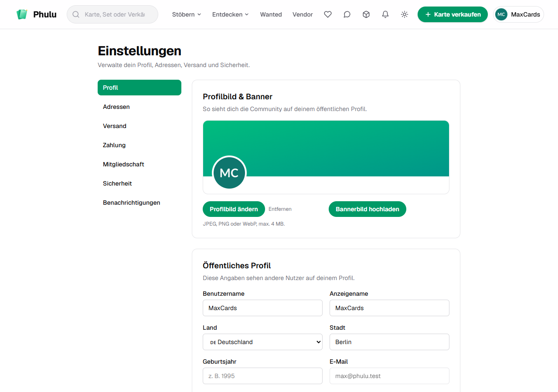Toggle light/dark theme sun icon
Image resolution: width=558 pixels, height=392 pixels.
405,14
